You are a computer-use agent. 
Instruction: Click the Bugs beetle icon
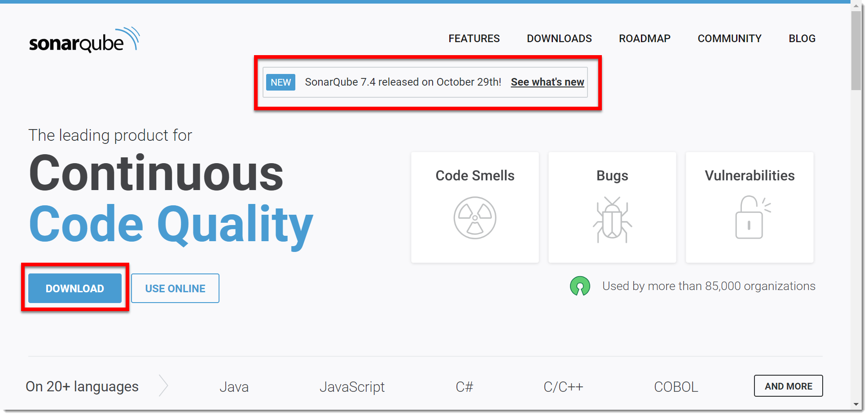(612, 220)
